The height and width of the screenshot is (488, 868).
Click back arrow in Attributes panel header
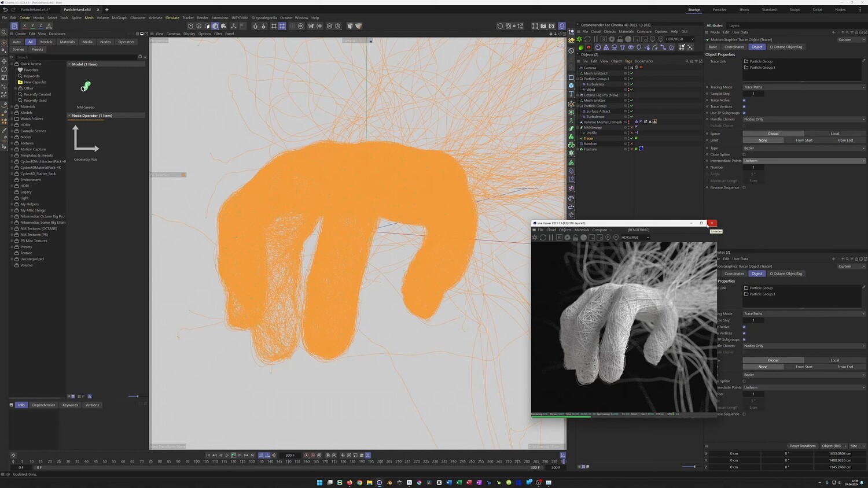tap(833, 32)
